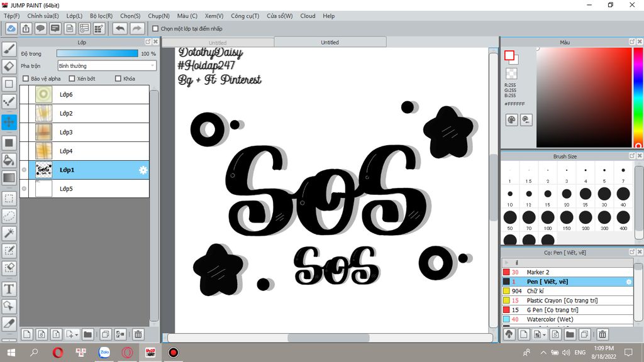Hide the Lớp1 layer

click(25, 170)
